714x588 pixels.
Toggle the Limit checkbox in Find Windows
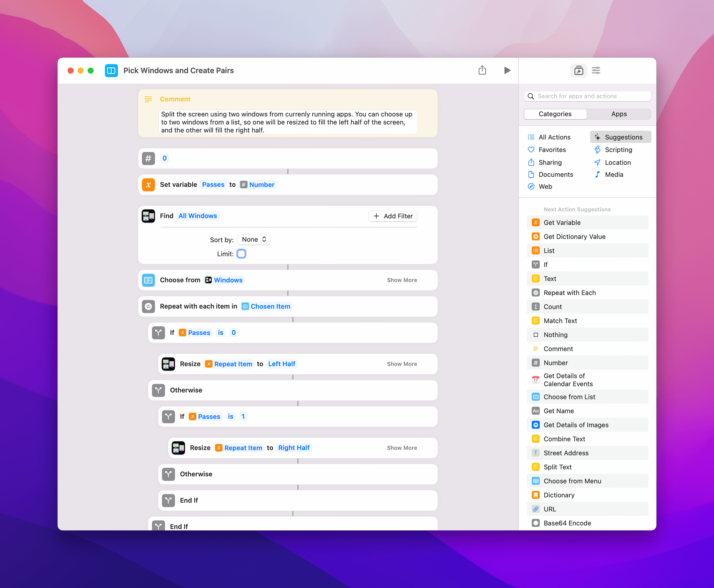tap(242, 254)
